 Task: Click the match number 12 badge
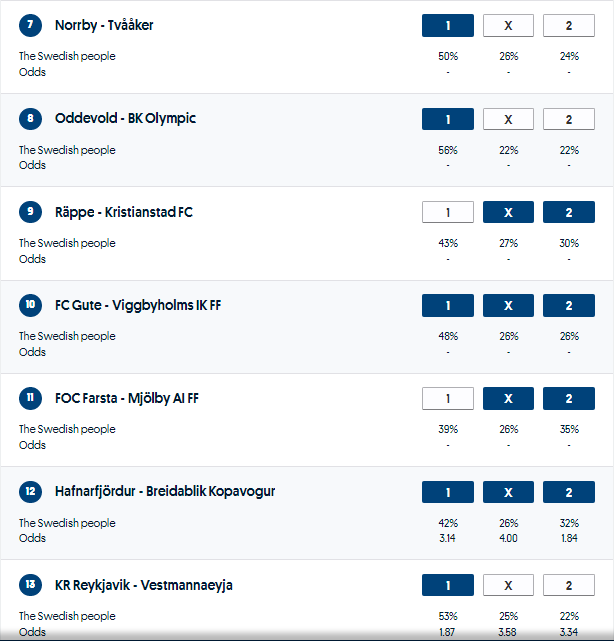(x=31, y=492)
